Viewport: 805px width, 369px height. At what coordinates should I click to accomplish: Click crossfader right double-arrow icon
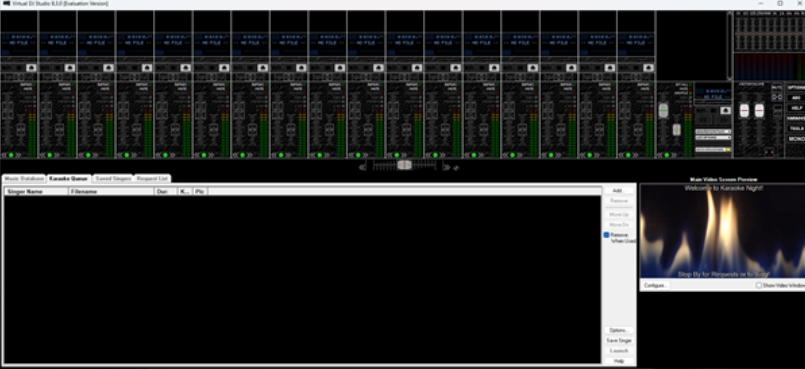446,167
